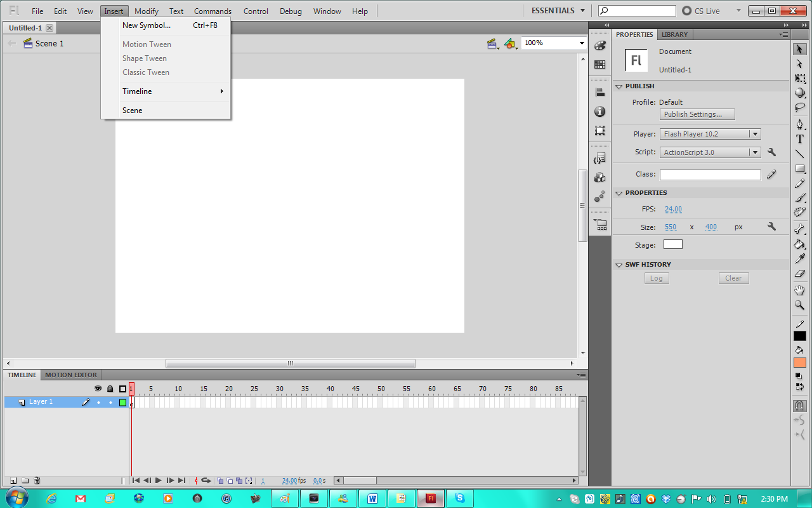The image size is (812, 508).
Task: Collapse the PUBLISH section
Action: [x=619, y=86]
